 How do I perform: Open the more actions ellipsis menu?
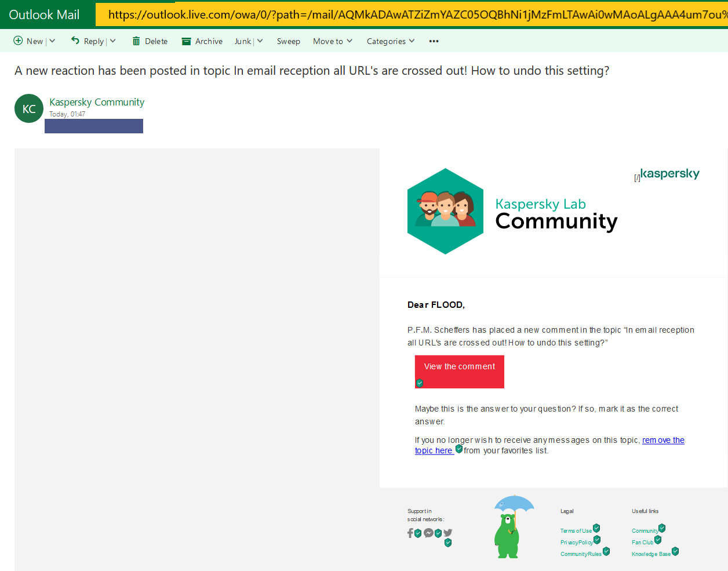click(x=434, y=41)
